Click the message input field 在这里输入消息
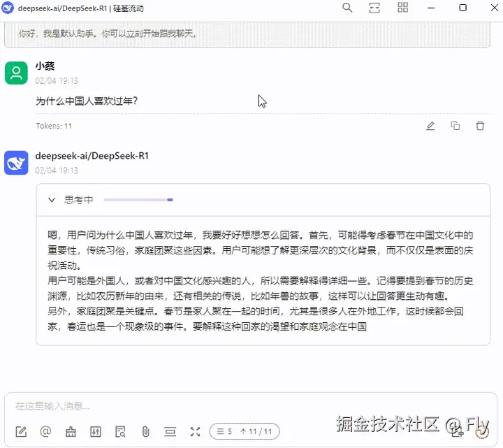Viewport: 503px width, 448px height. 250,406
